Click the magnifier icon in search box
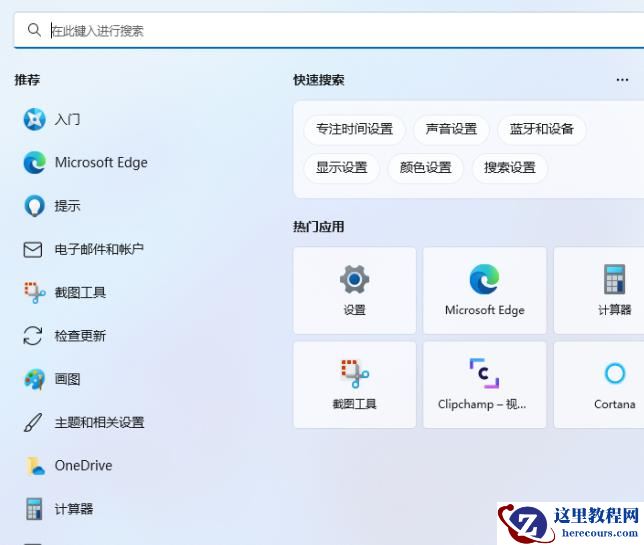Viewport: 644px width, 545px height. (34, 30)
